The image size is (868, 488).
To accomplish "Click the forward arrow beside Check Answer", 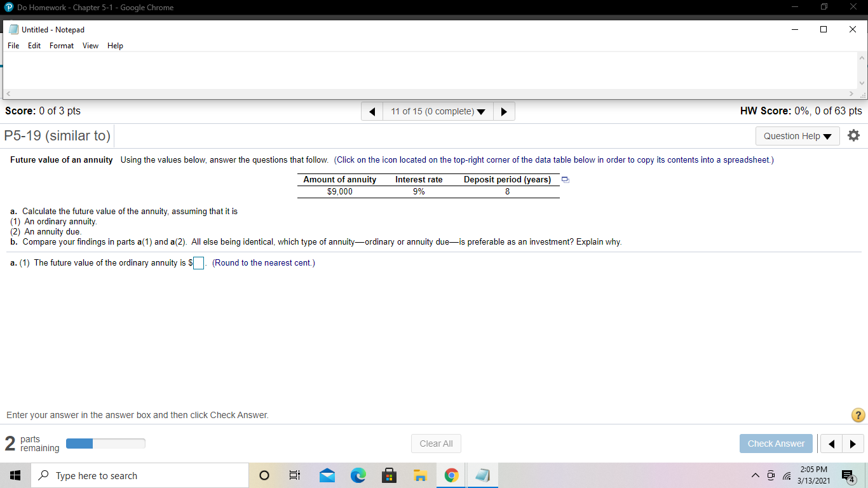I will click(x=852, y=444).
